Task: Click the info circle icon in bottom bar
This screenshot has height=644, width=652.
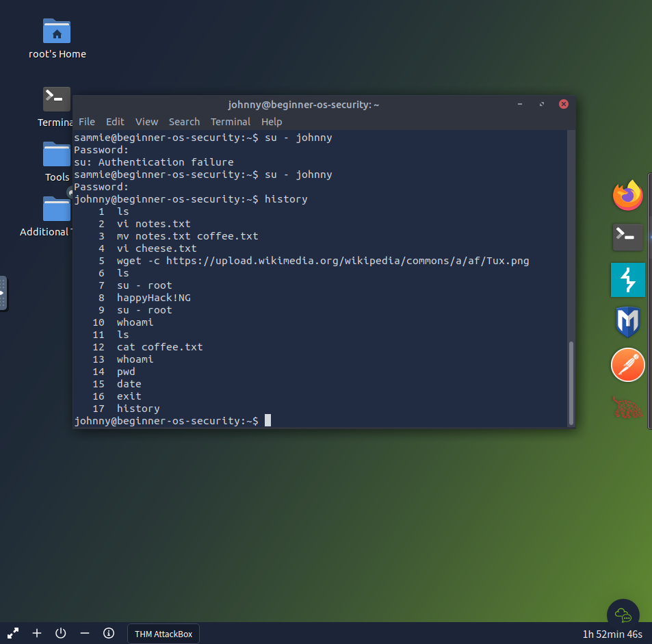Action: 109,633
